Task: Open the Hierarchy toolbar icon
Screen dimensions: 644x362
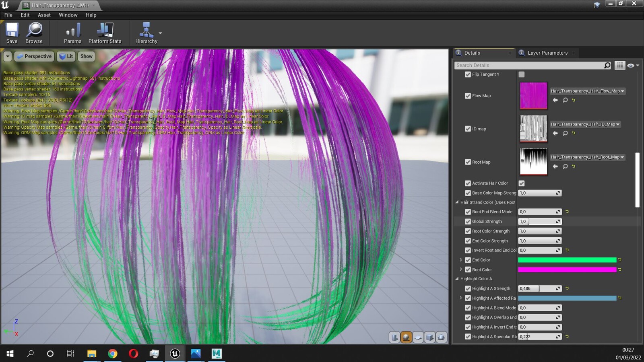Action: (146, 33)
